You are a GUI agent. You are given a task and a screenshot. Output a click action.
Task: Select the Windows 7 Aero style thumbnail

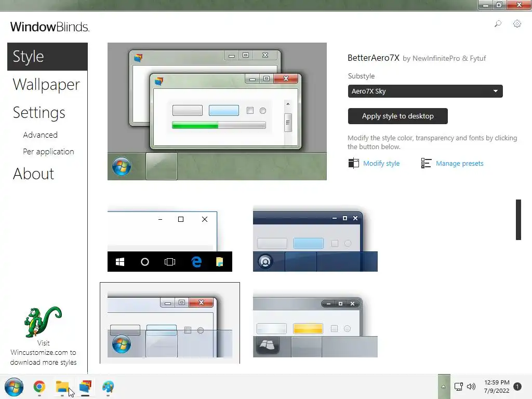(170, 323)
